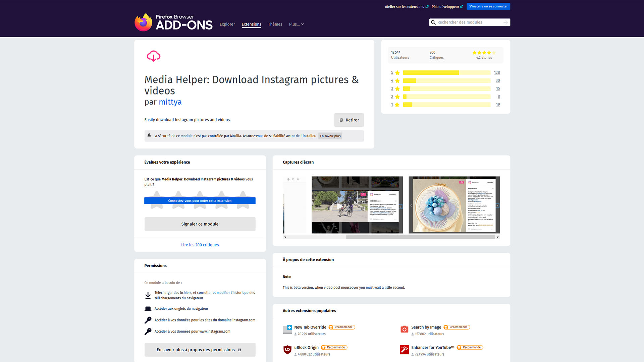
Task: Click Recommandé badge for Enhancer for YouTube
Action: (x=470, y=348)
